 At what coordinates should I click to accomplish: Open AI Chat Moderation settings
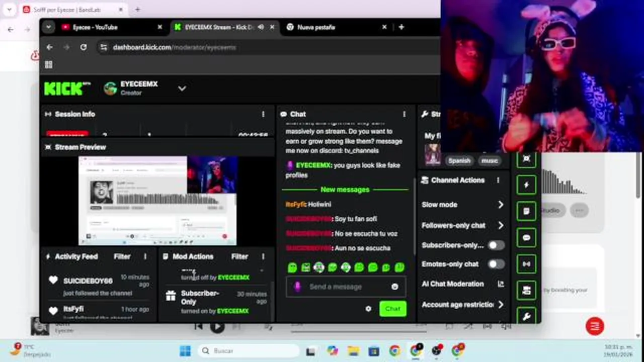click(463, 284)
